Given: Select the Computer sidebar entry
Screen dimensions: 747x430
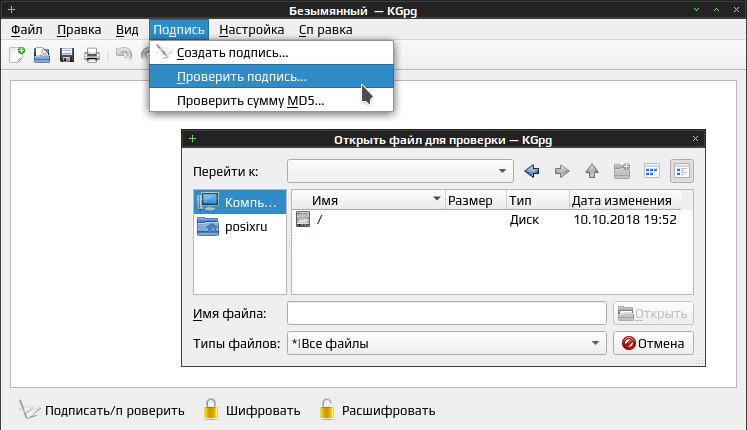Looking at the screenshot, I should (x=240, y=202).
